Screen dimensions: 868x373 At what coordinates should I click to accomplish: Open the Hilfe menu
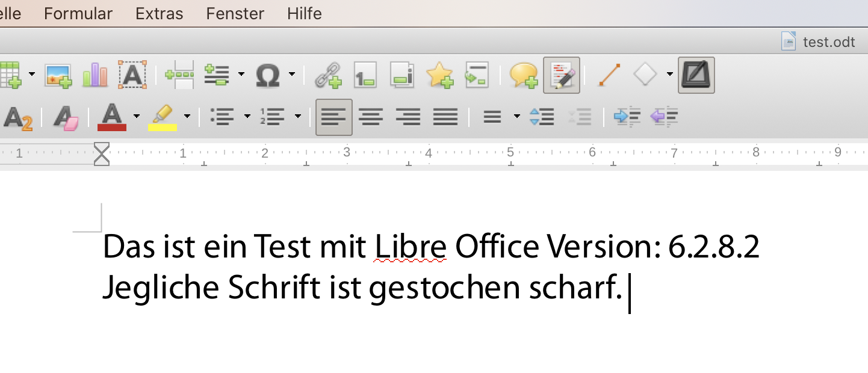coord(305,13)
